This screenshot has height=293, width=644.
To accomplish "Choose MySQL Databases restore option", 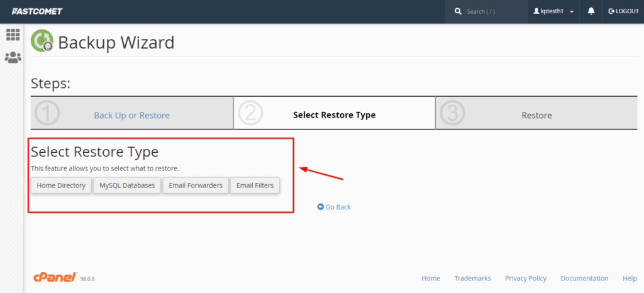I will 127,185.
